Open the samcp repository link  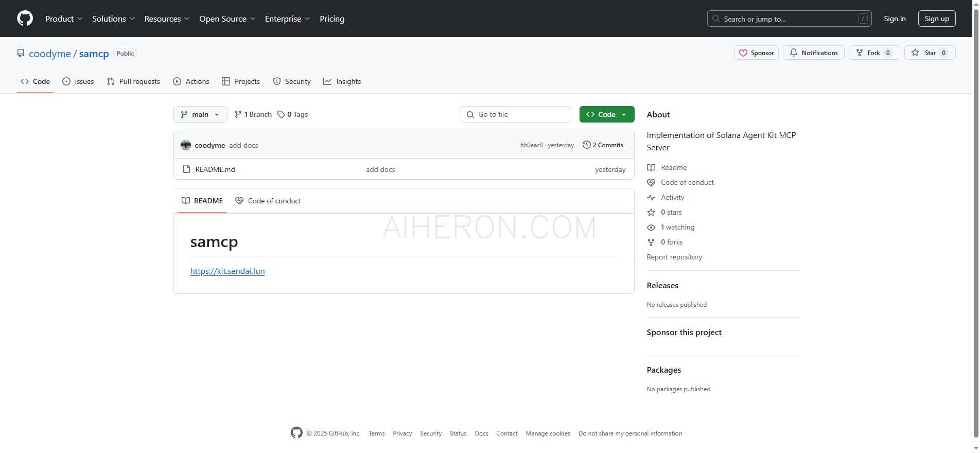94,54
